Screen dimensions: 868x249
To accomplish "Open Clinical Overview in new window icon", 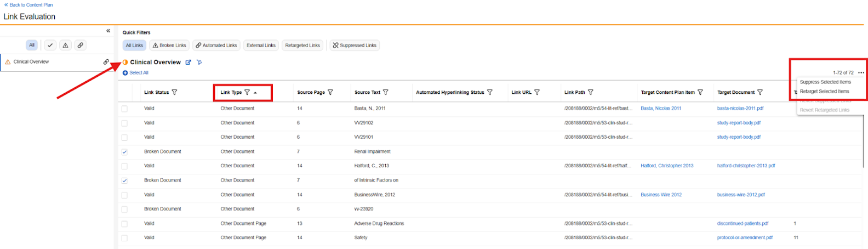I will pyautogui.click(x=188, y=63).
